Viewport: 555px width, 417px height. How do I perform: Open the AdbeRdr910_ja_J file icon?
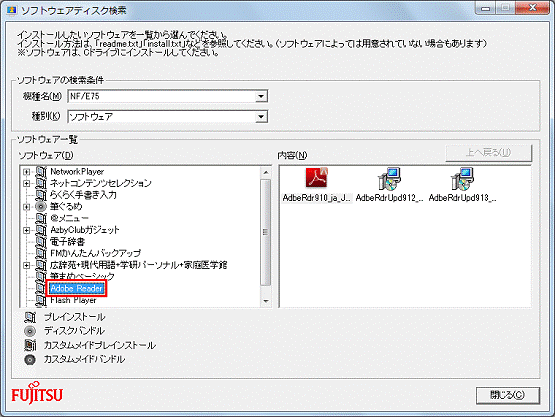[x=316, y=178]
